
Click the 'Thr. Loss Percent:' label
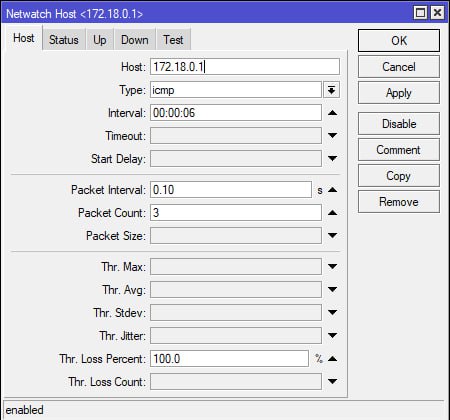click(103, 359)
